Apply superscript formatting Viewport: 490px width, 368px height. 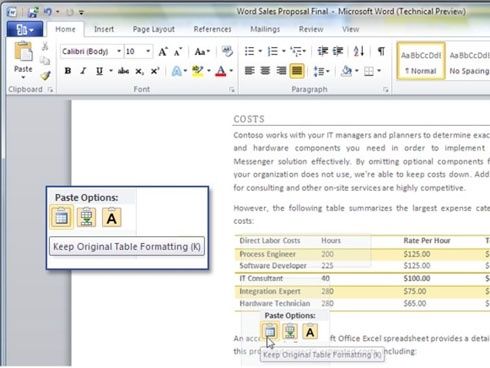(155, 71)
